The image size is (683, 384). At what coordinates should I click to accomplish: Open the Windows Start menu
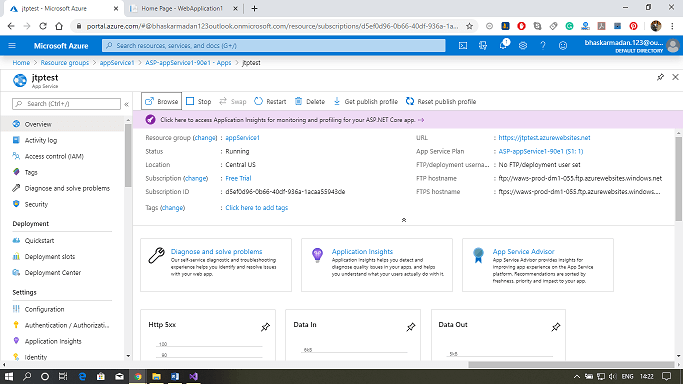(9, 376)
